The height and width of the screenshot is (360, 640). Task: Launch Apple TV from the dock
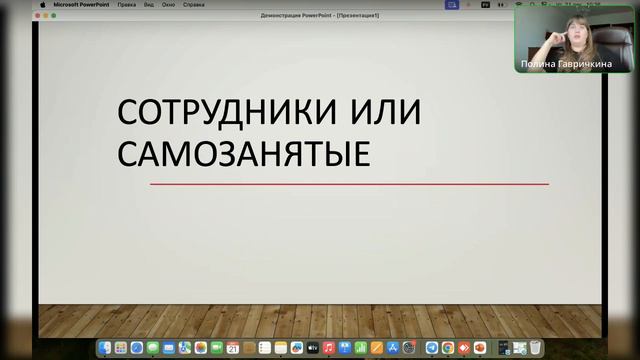pyautogui.click(x=313, y=348)
